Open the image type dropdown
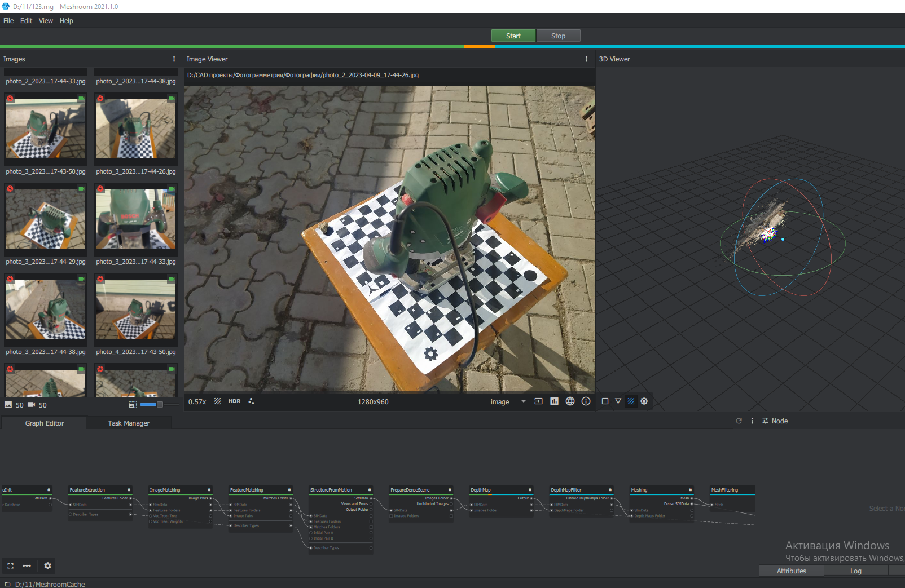Image resolution: width=905 pixels, height=588 pixels. coord(508,402)
